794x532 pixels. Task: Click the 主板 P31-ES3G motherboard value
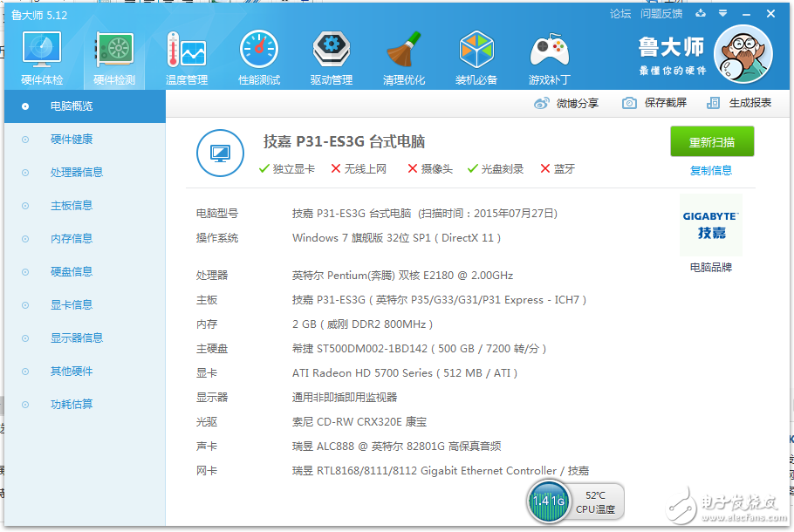coord(439,300)
